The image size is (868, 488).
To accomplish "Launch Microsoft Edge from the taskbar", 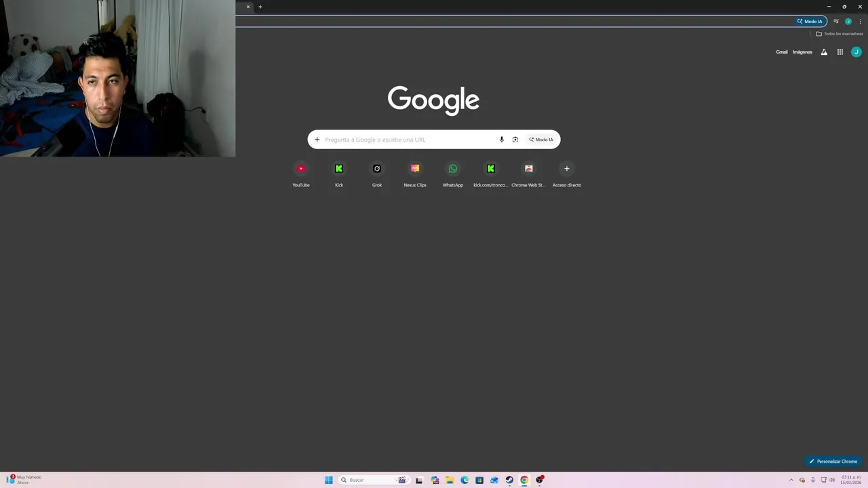I will [465, 480].
